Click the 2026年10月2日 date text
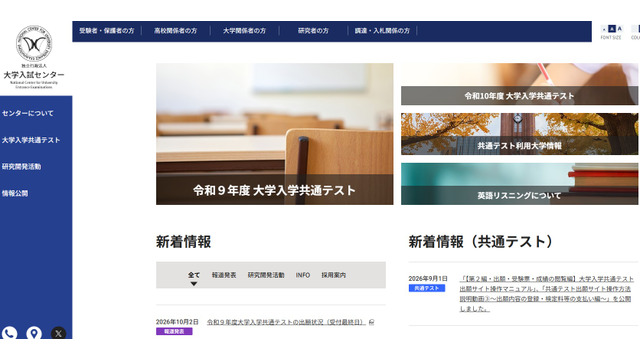This screenshot has width=640, height=360. point(177,322)
